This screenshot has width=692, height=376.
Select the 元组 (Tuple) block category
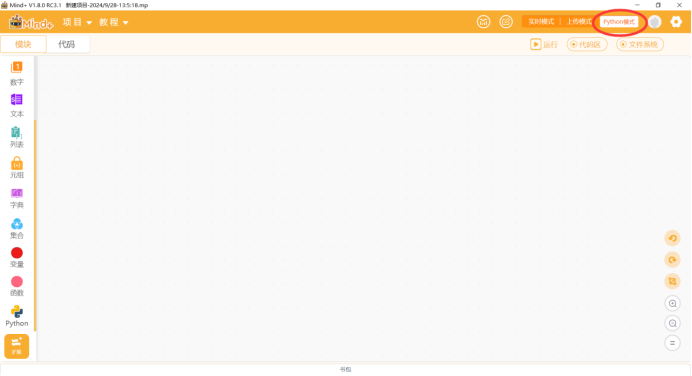coord(17,167)
